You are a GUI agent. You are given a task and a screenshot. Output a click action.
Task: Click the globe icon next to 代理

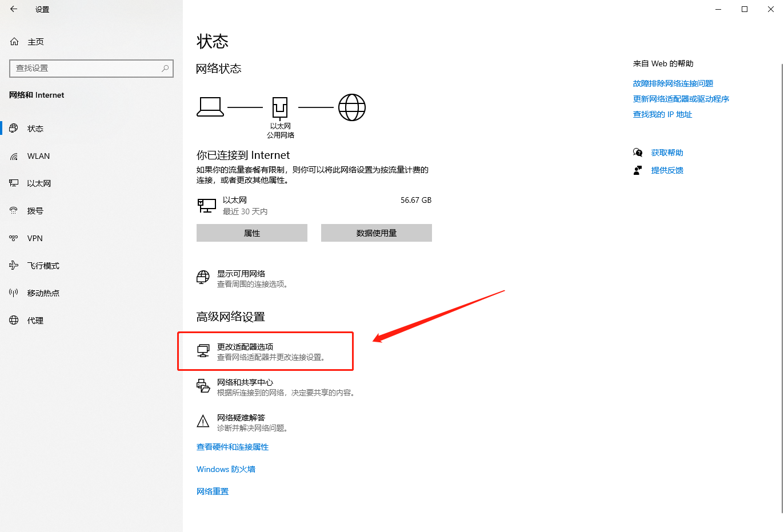[x=14, y=321]
